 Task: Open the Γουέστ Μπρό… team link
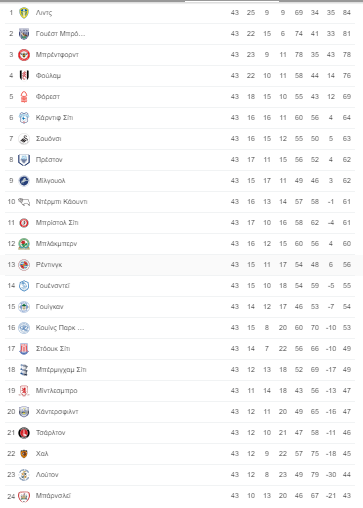click(x=60, y=34)
